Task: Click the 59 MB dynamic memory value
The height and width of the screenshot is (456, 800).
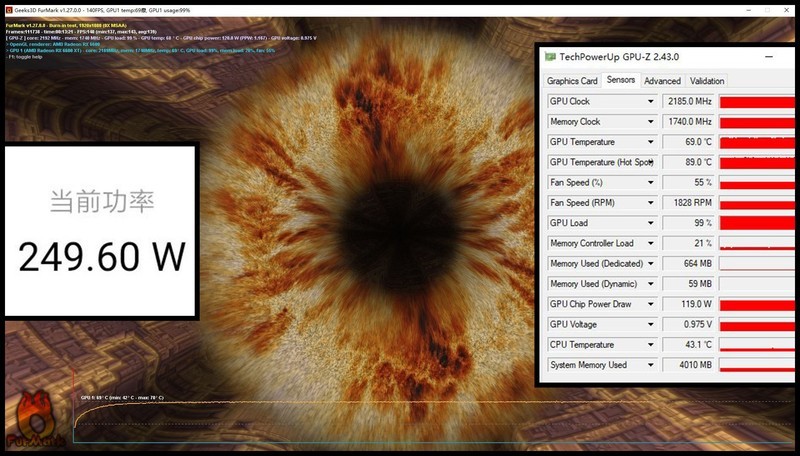Action: (689, 284)
